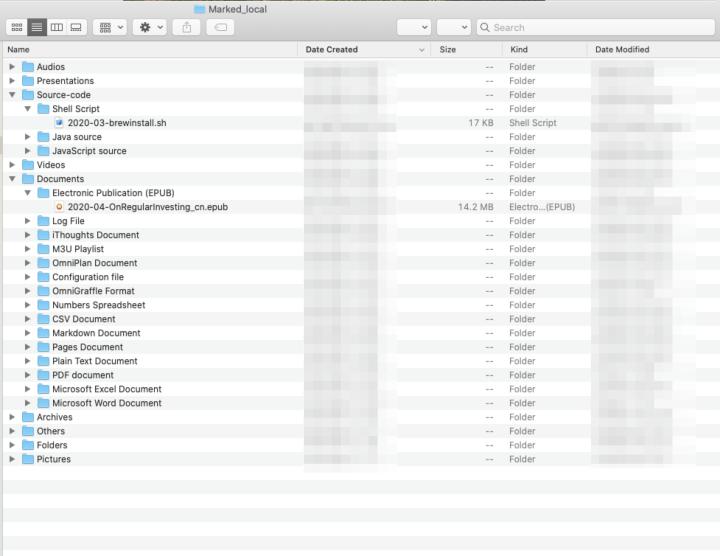Open the gear action menu
Screen dimensions: 720x556
150,28
